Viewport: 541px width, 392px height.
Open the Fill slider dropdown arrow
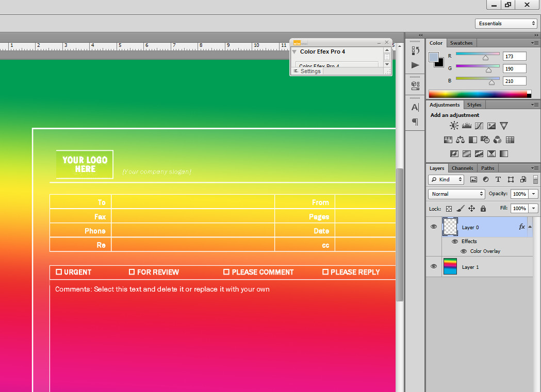coord(533,209)
